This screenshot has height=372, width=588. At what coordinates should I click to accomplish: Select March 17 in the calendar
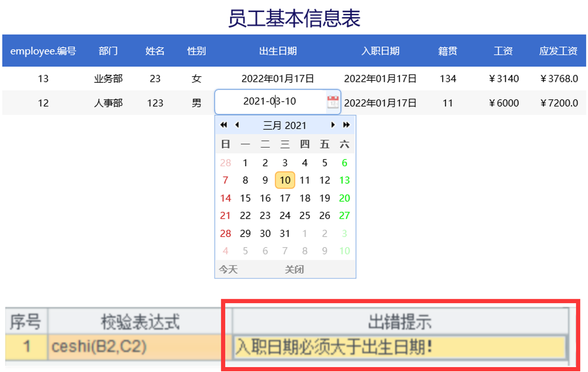[x=284, y=198]
